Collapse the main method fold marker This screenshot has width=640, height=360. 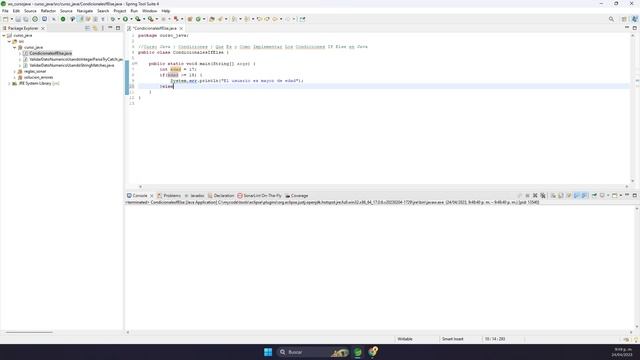pos(136,64)
